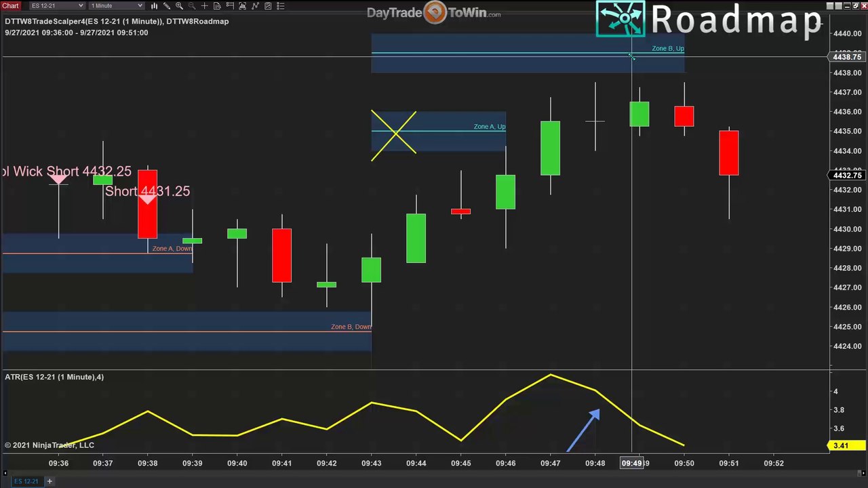Screen dimensions: 868x488
Task: Click the 4424.00 price axis label
Action: (x=848, y=346)
